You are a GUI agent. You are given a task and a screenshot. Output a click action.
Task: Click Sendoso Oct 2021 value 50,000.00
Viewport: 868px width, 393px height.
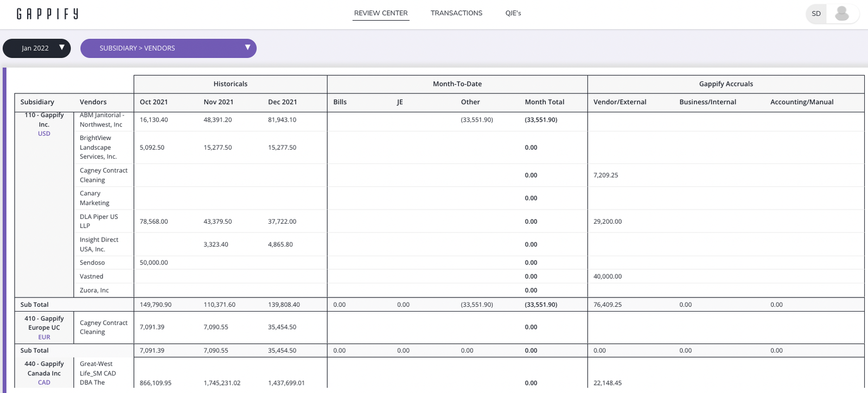pyautogui.click(x=154, y=263)
